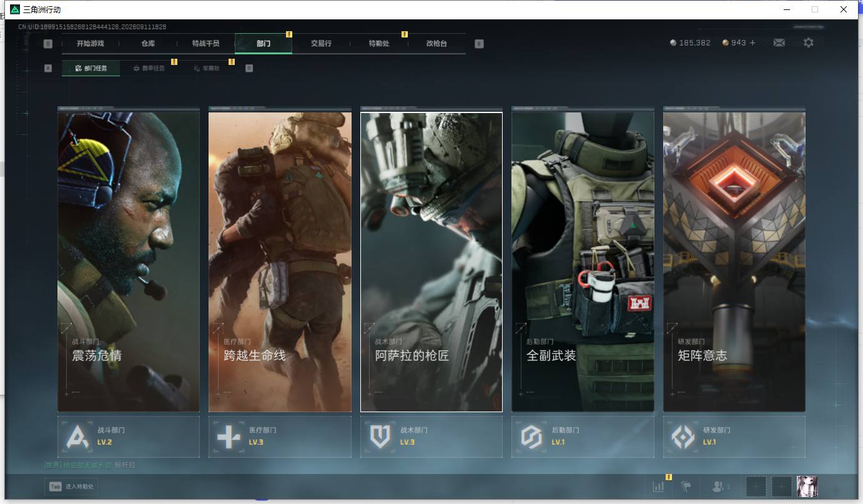Click the second empty squad slot plus
This screenshot has height=504, width=863.
click(x=782, y=487)
